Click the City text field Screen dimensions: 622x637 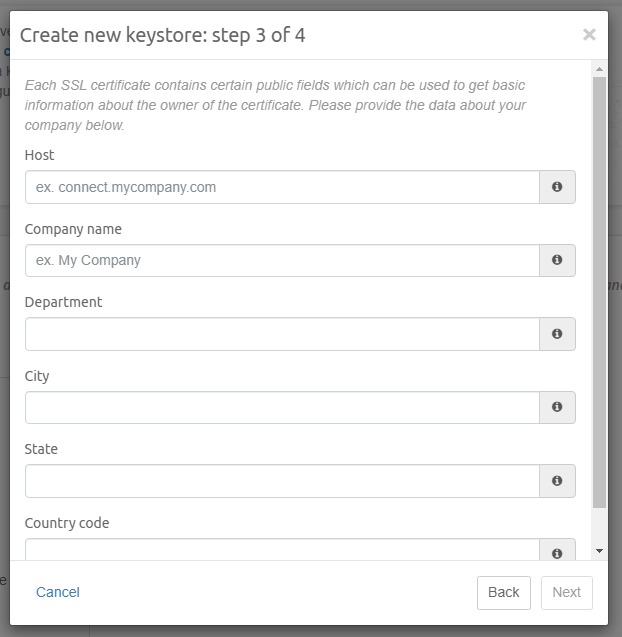coord(282,407)
